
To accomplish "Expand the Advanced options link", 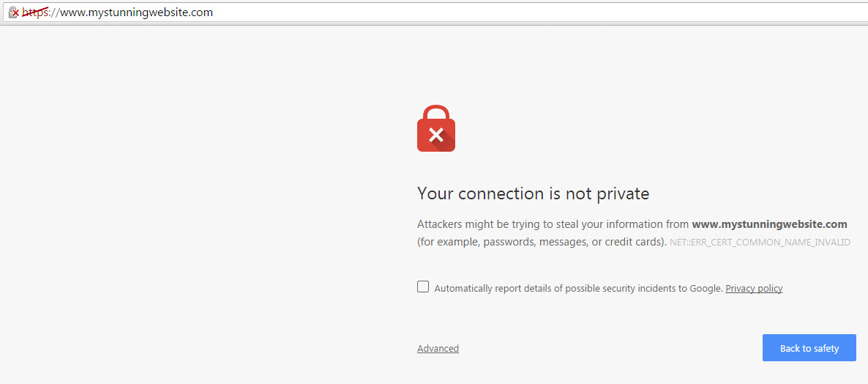I will point(438,349).
